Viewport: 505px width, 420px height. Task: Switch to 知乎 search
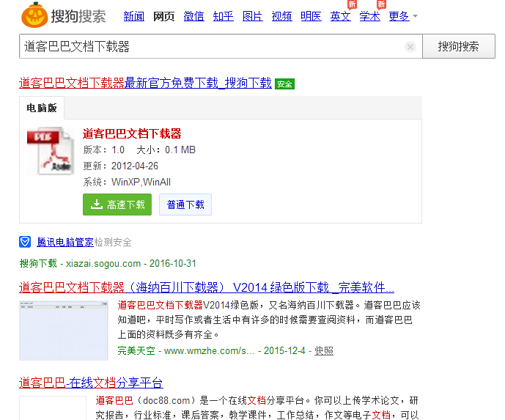[224, 16]
